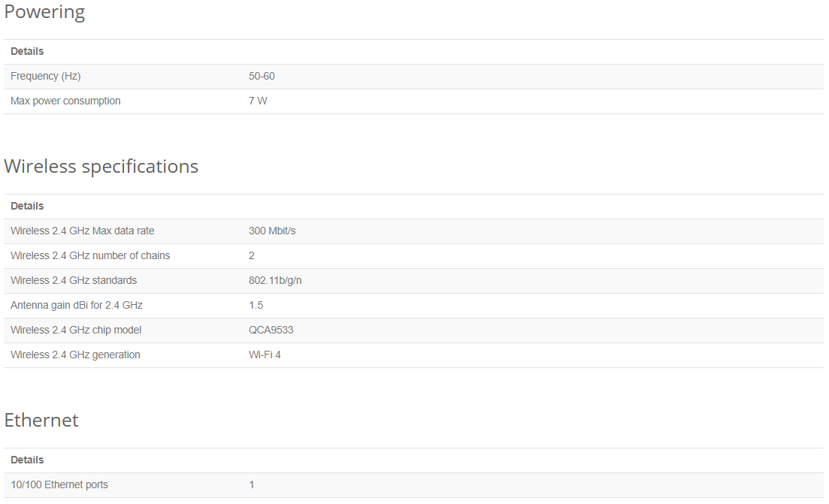
Task: Click the Wireless specifications heading
Action: (101, 167)
